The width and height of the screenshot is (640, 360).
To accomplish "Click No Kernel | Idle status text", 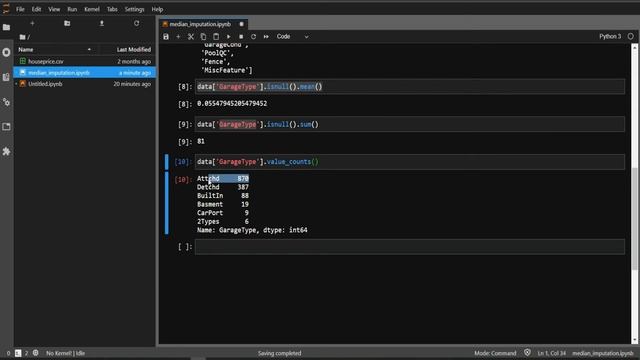I will pos(65,353).
